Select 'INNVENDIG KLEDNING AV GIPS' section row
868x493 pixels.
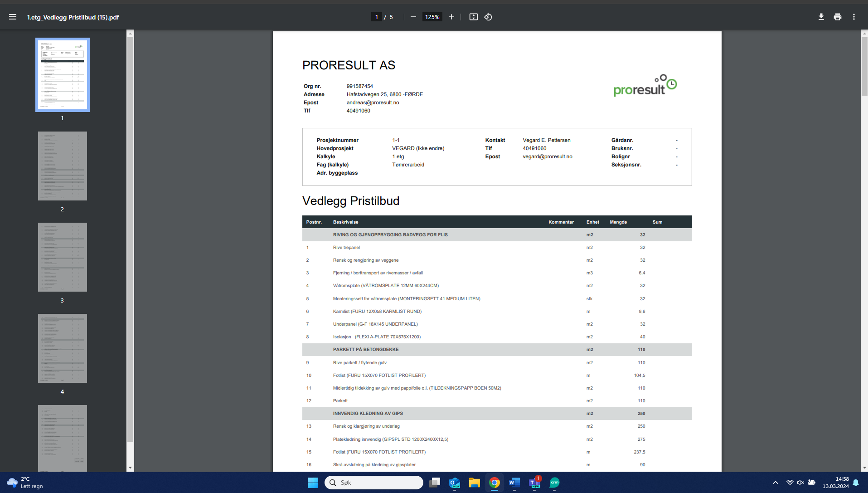point(497,414)
